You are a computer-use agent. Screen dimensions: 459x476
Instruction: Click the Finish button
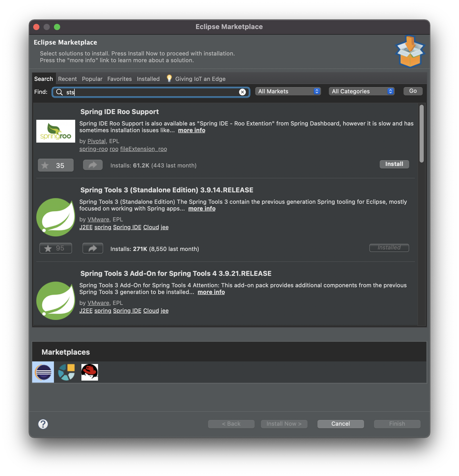[x=397, y=424]
